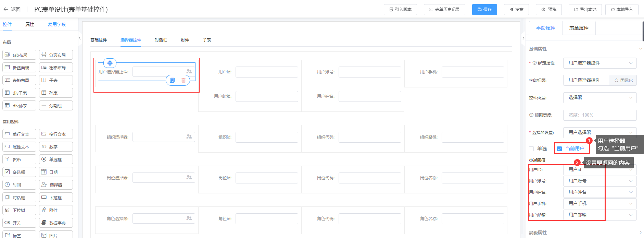The image size is (644, 238).
Task: Click the 发布 button
Action: coord(516,10)
